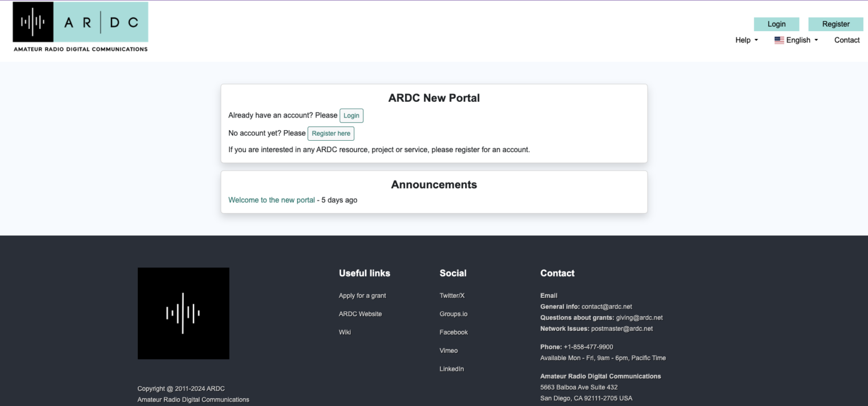Open ARDC's Facebook page
This screenshot has width=868, height=406.
454,332
